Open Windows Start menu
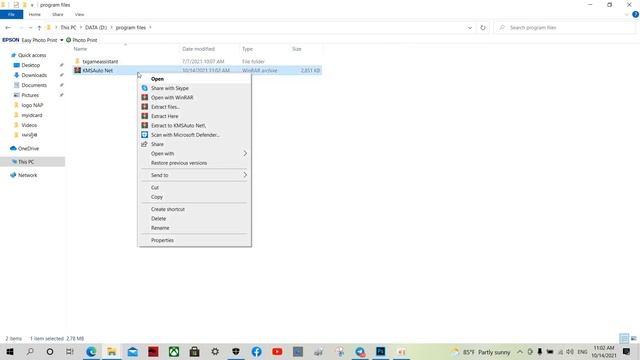 click(10, 351)
